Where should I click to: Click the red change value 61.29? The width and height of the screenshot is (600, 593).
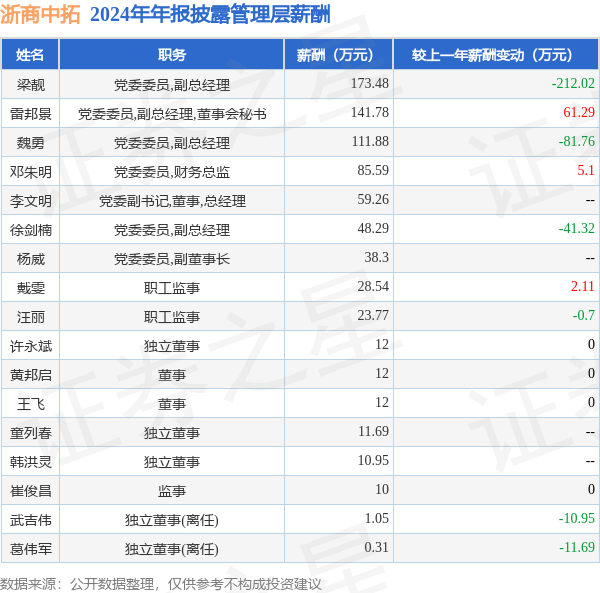[579, 112]
